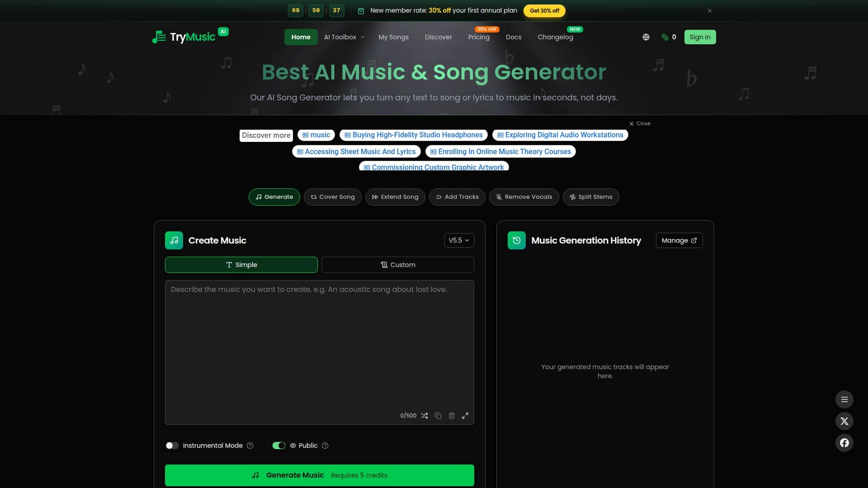This screenshot has height=488, width=868.
Task: Open the Split Stems tool
Action: (591, 197)
